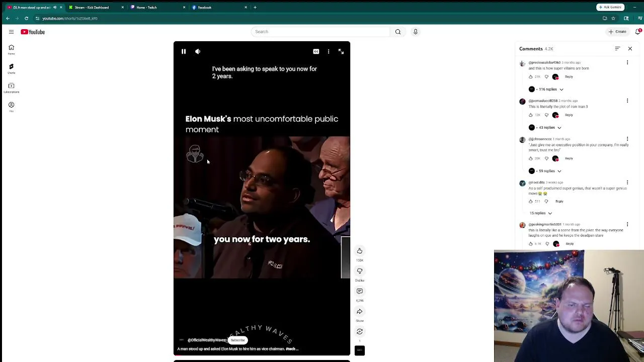Open @peakingmantis5331 profile link
Viewport: 644px width, 362px height.
pos(545,225)
